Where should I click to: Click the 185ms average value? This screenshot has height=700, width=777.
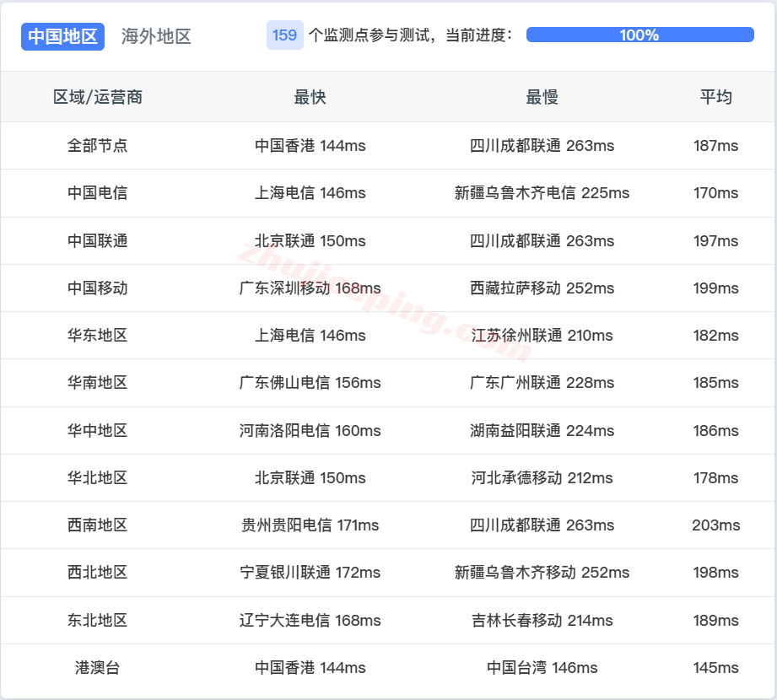tap(716, 382)
